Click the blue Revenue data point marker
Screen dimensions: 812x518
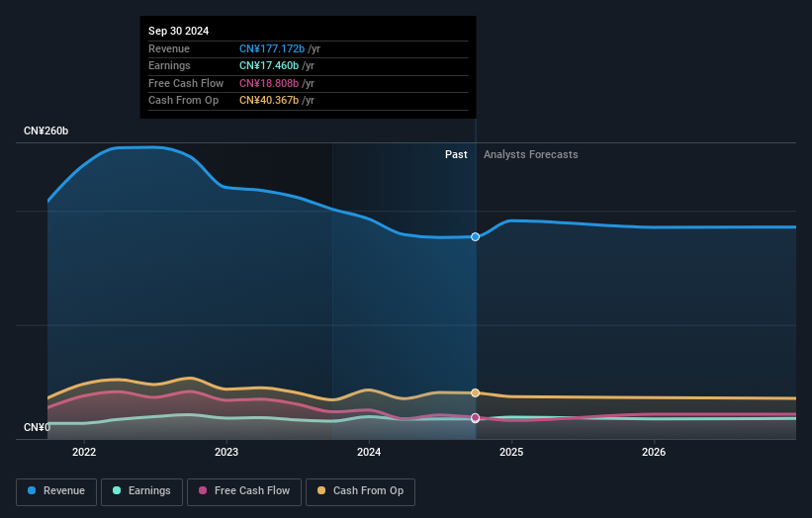point(475,237)
